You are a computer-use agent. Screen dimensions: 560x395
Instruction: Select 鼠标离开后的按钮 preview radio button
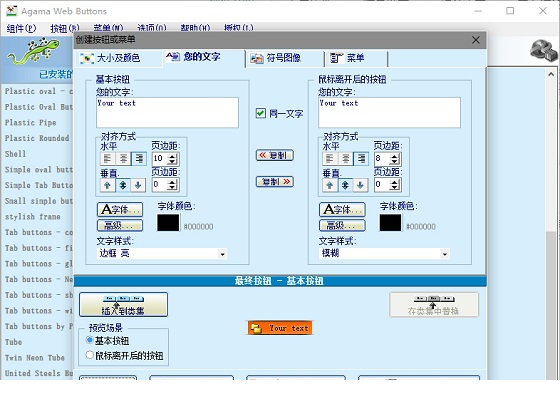[90, 355]
